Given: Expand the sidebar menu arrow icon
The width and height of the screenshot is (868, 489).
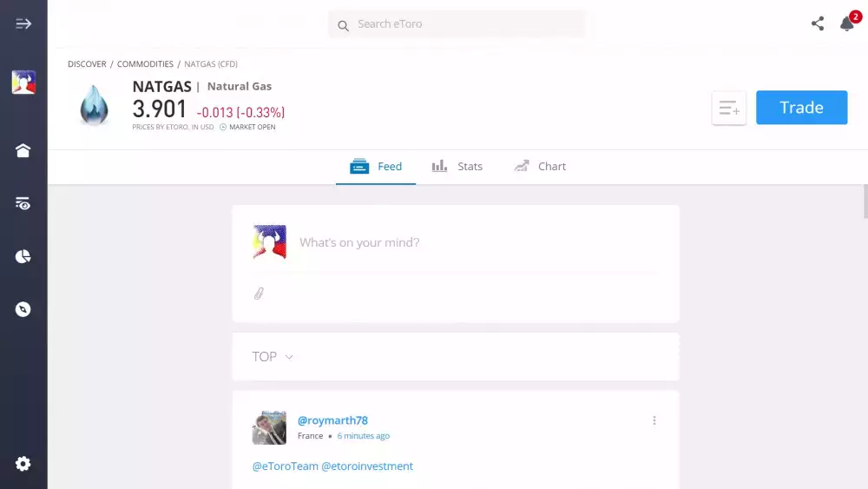Looking at the screenshot, I should click(x=23, y=23).
